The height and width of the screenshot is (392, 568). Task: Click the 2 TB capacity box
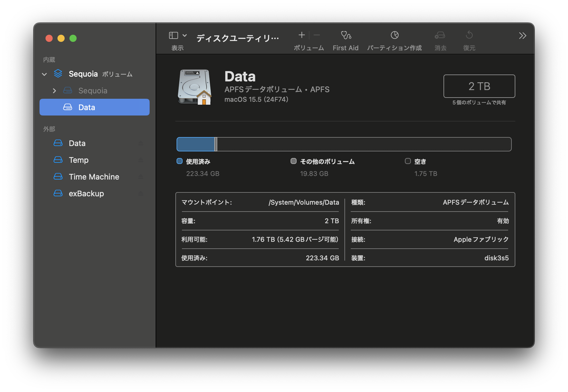(x=479, y=86)
